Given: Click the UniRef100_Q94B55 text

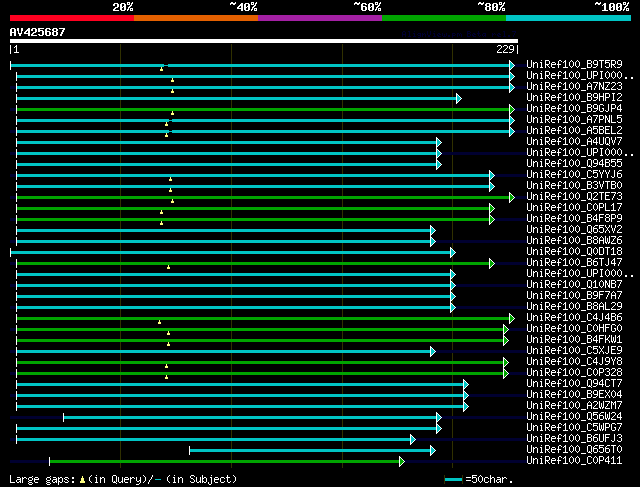Looking at the screenshot, I should (574, 163).
